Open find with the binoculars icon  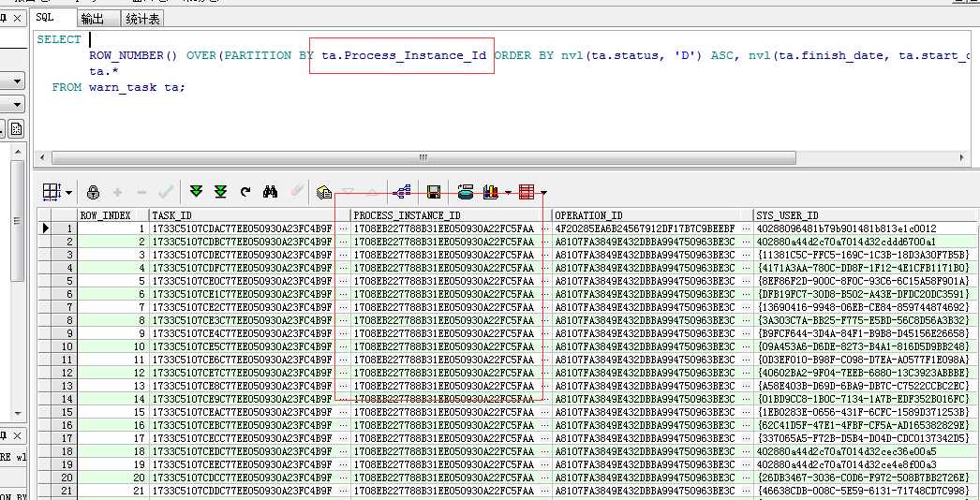[x=270, y=192]
